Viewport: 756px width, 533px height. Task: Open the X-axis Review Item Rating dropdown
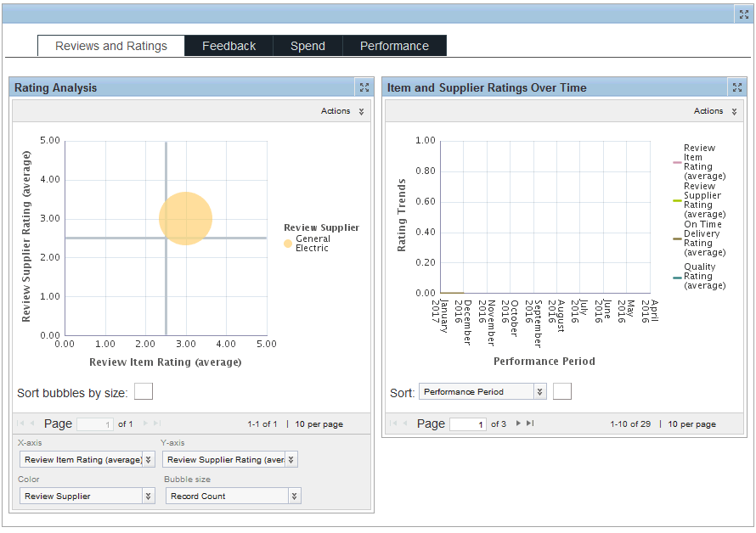point(87,459)
